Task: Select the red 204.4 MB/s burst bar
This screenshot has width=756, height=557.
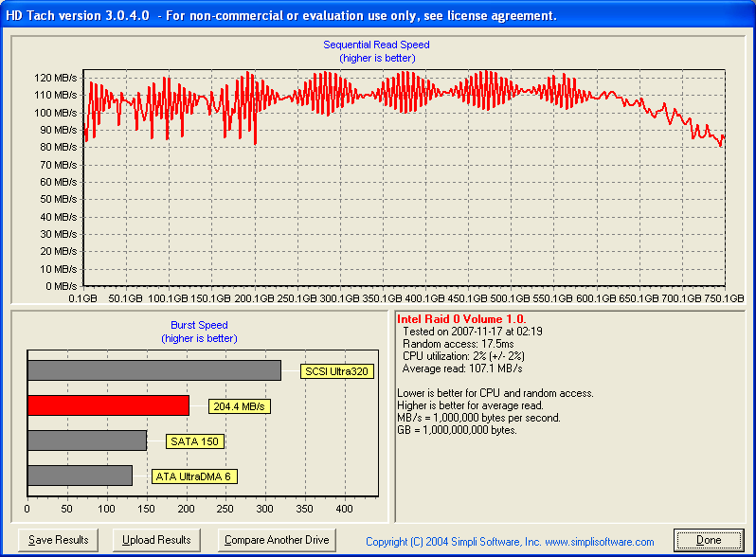Action: click(x=109, y=405)
